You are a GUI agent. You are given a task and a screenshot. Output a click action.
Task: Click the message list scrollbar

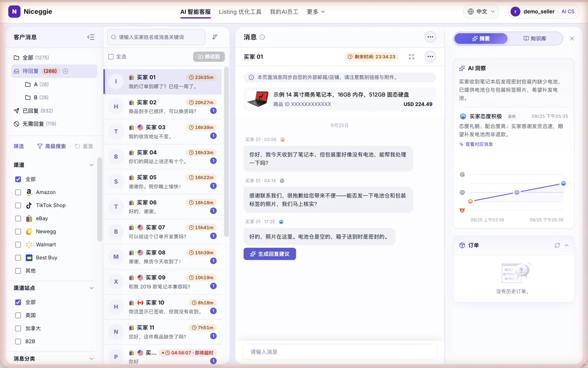pyautogui.click(x=226, y=151)
